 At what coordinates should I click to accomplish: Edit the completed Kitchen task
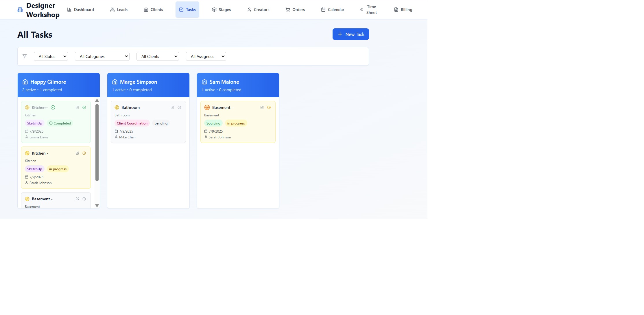pyautogui.click(x=77, y=107)
